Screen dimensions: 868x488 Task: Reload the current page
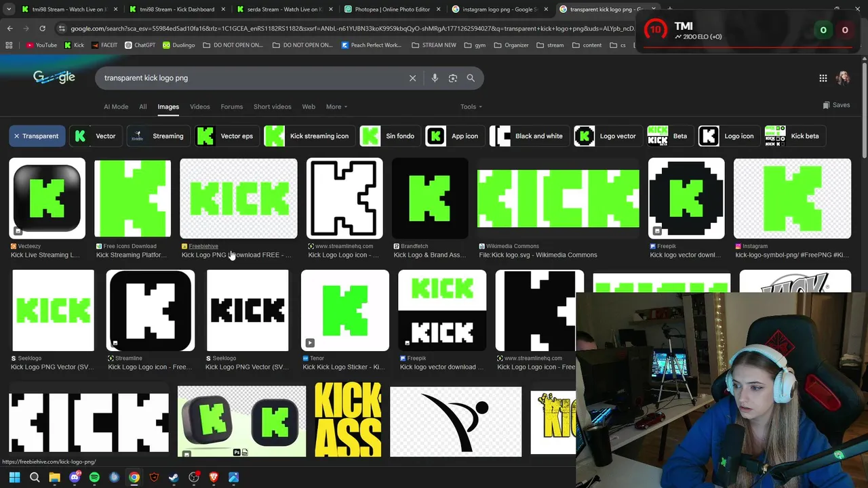click(42, 28)
